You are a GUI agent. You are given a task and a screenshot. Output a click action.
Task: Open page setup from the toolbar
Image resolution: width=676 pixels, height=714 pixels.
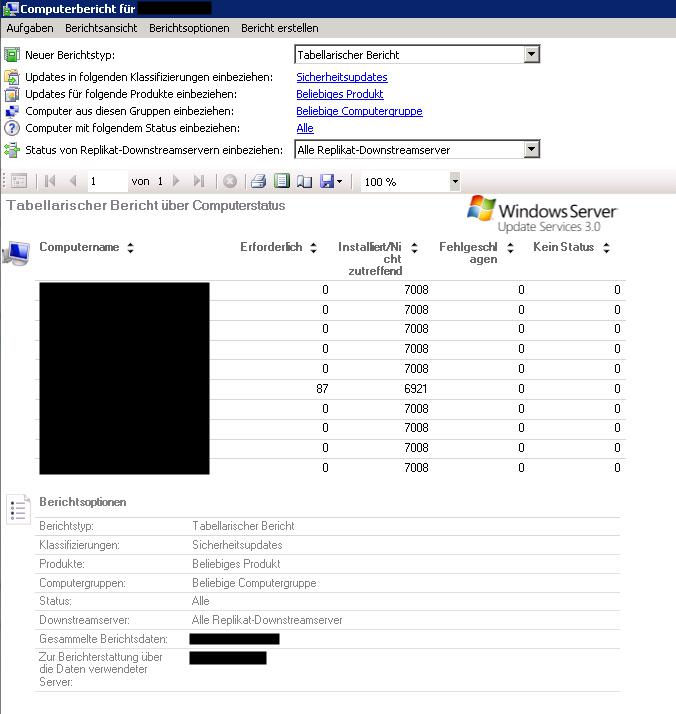pyautogui.click(x=304, y=181)
